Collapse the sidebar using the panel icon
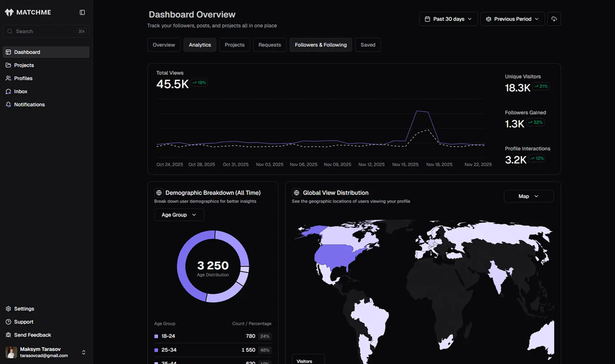Image resolution: width=615 pixels, height=364 pixels. point(82,12)
